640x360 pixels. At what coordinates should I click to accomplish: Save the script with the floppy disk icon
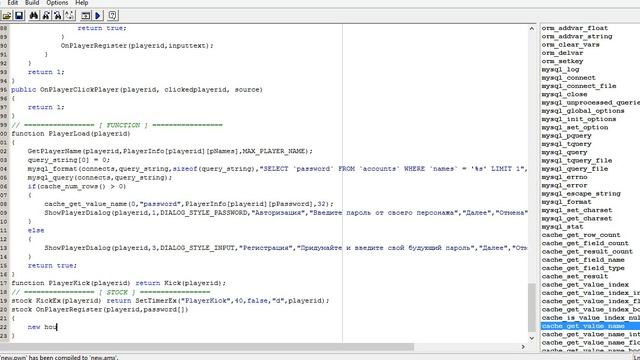pyautogui.click(x=19, y=16)
